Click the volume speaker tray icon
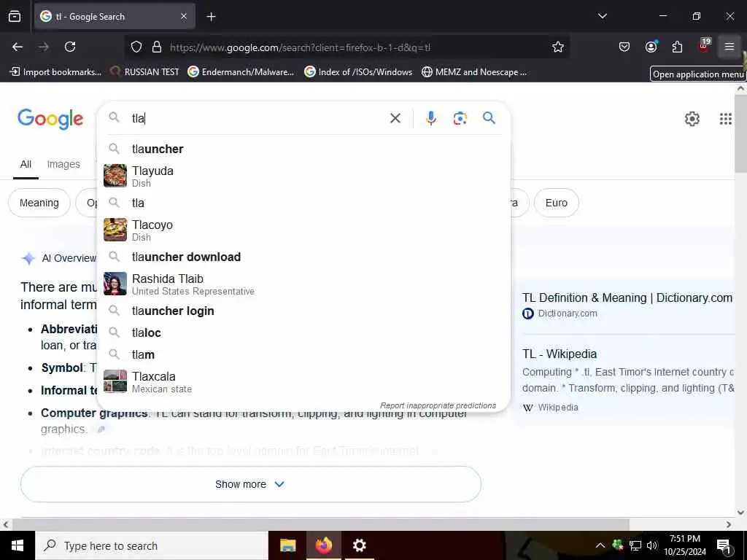This screenshot has width=747, height=560. 652,545
